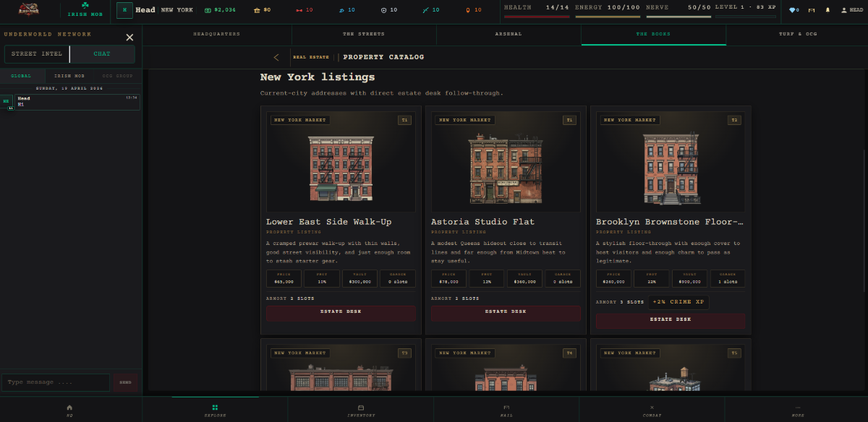
Task: Click the diamond gems icon
Action: coord(793,10)
